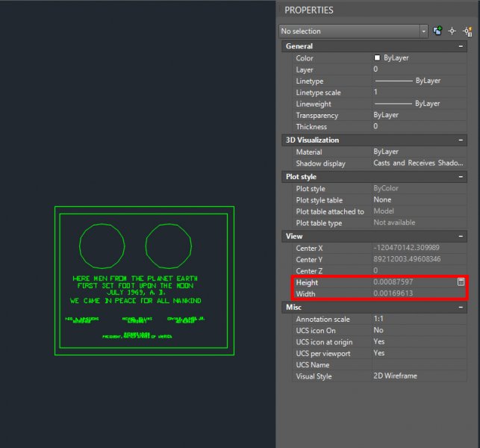This screenshot has height=448, width=480.
Task: Click the Plot style ByColor value
Action: pyautogui.click(x=420, y=188)
